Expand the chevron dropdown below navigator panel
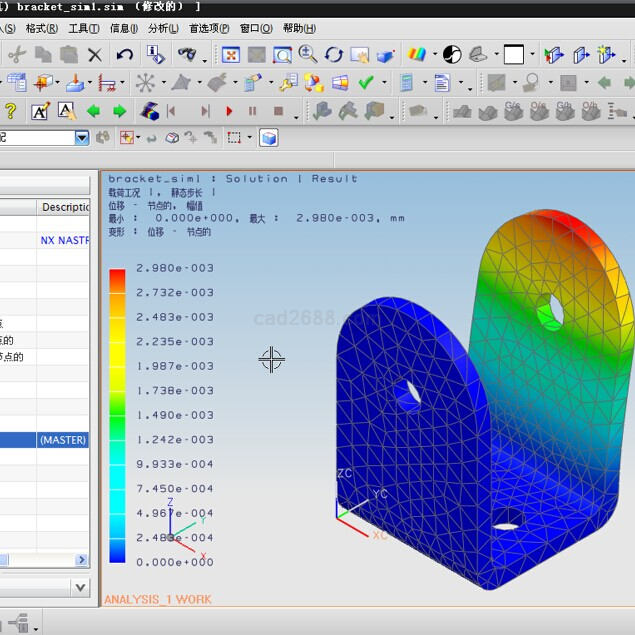635x635 pixels. tap(79, 586)
